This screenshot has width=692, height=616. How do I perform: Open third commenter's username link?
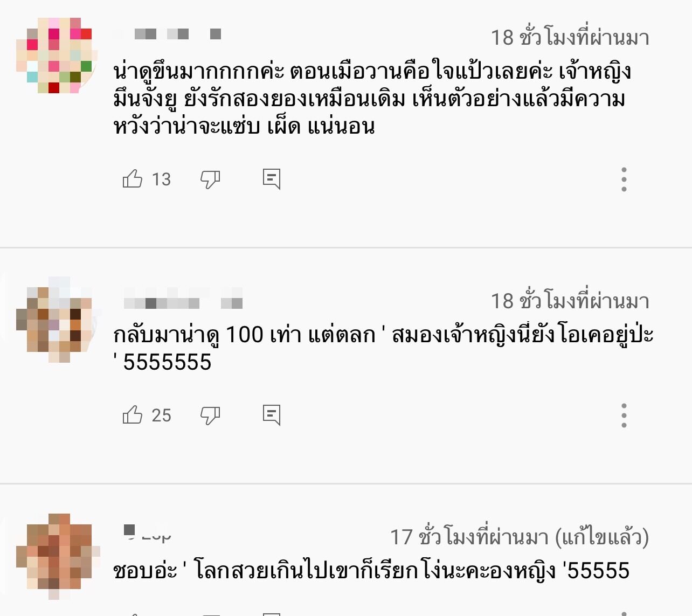point(148,534)
